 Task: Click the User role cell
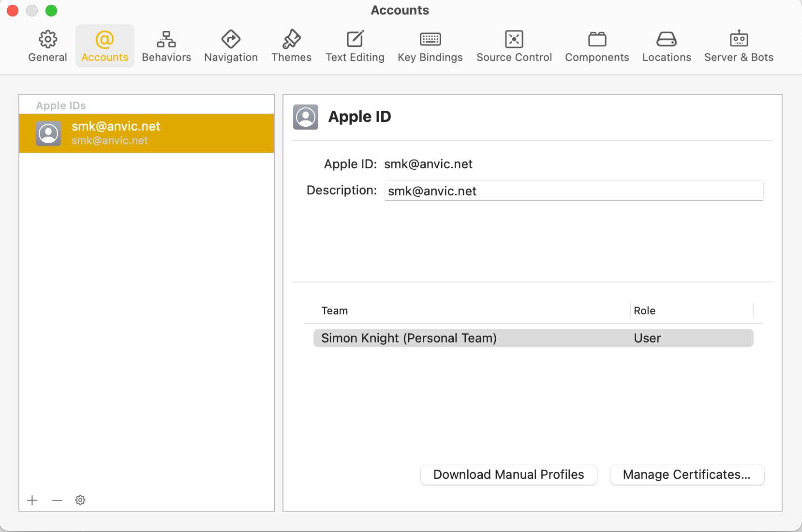click(x=647, y=338)
